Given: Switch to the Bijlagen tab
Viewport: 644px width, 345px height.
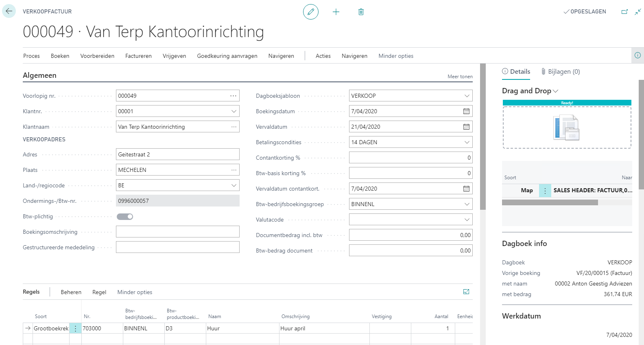Looking at the screenshot, I should tap(561, 72).
